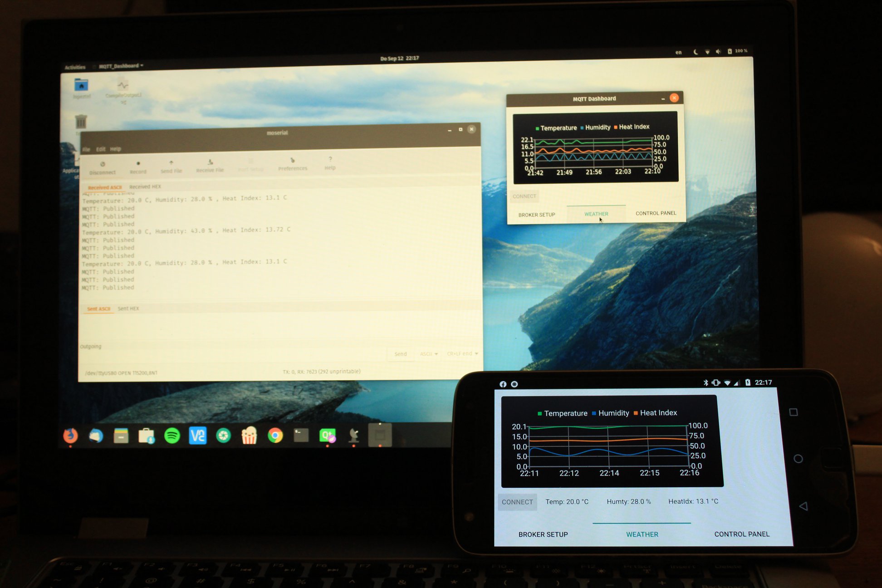The image size is (882, 588).
Task: Launch Spotify from the dock
Action: point(172,436)
